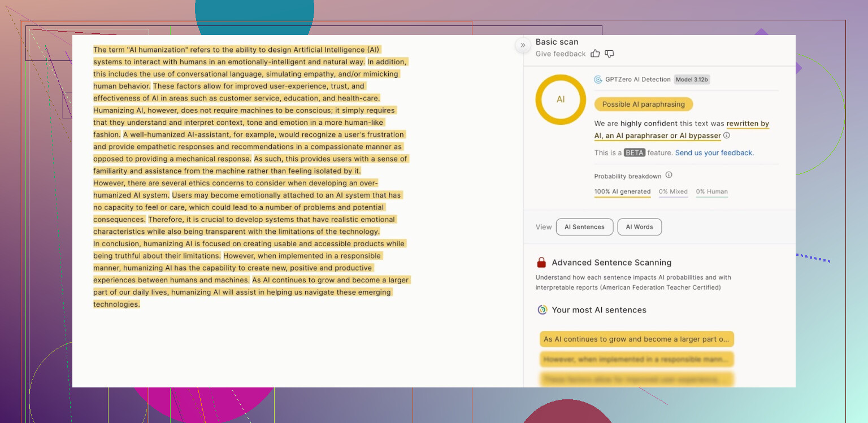The height and width of the screenshot is (423, 868).
Task: Click the GPTZero AI Detection logo icon
Action: click(x=598, y=80)
